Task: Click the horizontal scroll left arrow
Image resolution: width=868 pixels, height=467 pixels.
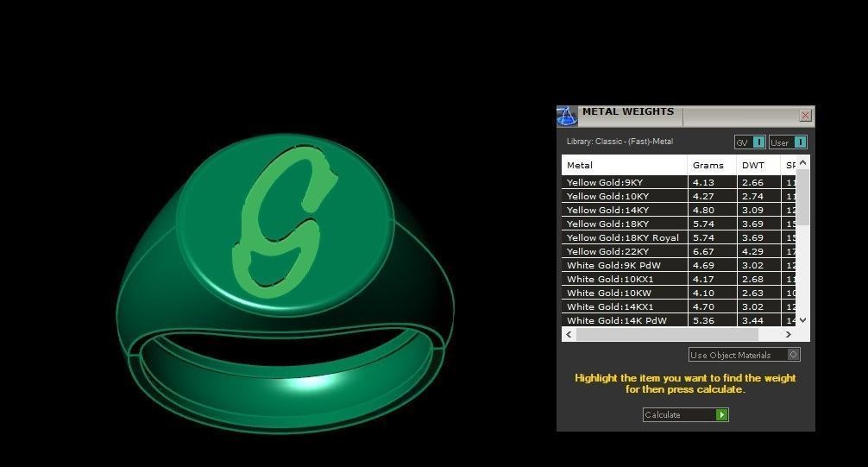Action: [x=569, y=334]
